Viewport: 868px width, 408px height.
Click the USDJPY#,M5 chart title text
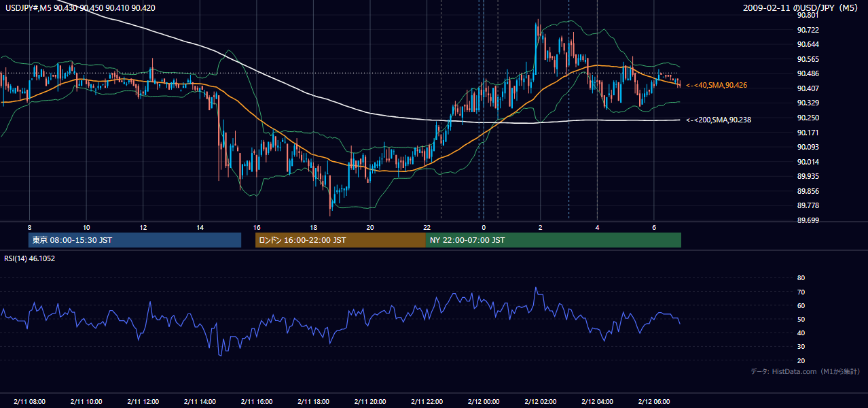point(79,7)
